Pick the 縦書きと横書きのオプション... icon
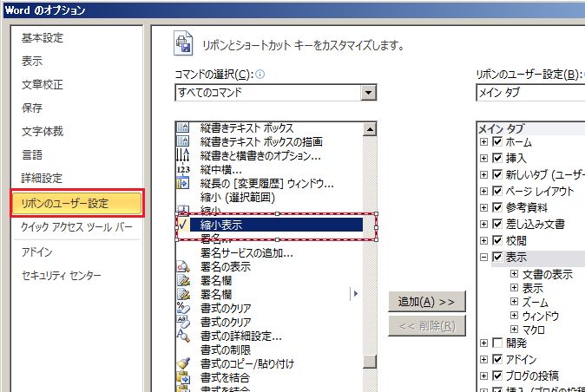 click(183, 155)
